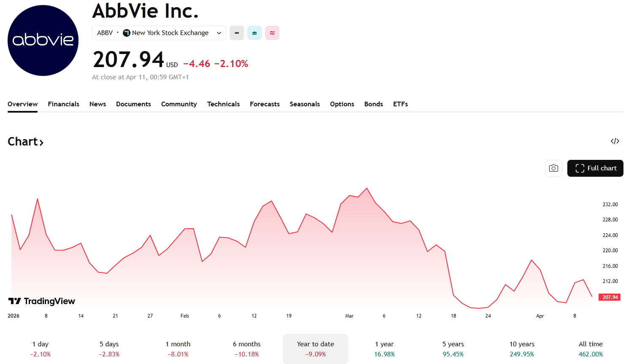Open the embed code icon
626x364 pixels.
[x=615, y=141]
